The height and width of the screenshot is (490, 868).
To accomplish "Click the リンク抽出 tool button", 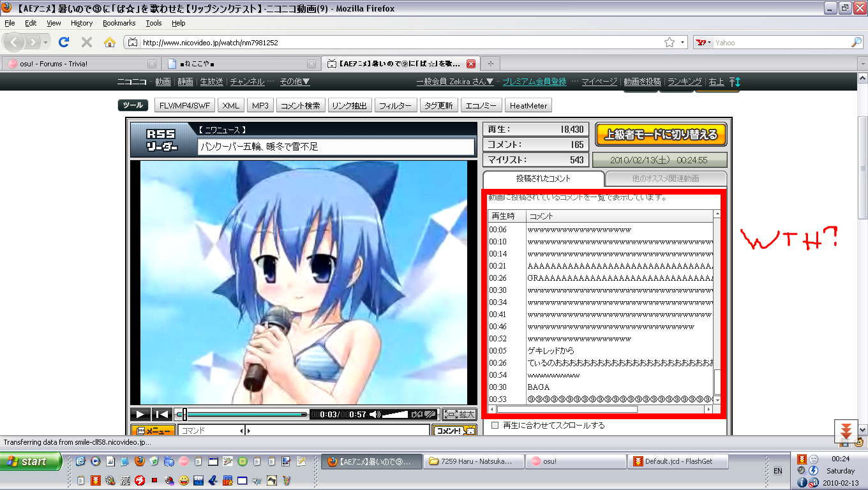I will point(350,105).
